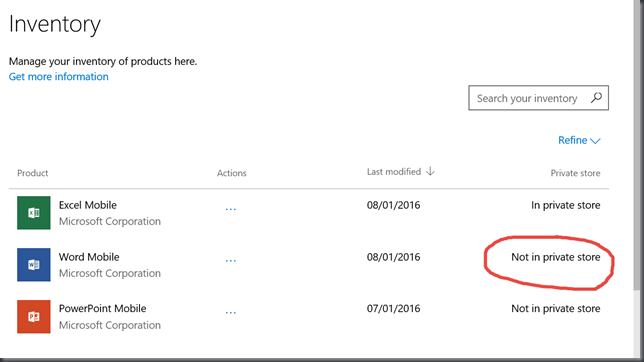Sort by the Last modified column
The image size is (644, 362).
click(x=394, y=172)
